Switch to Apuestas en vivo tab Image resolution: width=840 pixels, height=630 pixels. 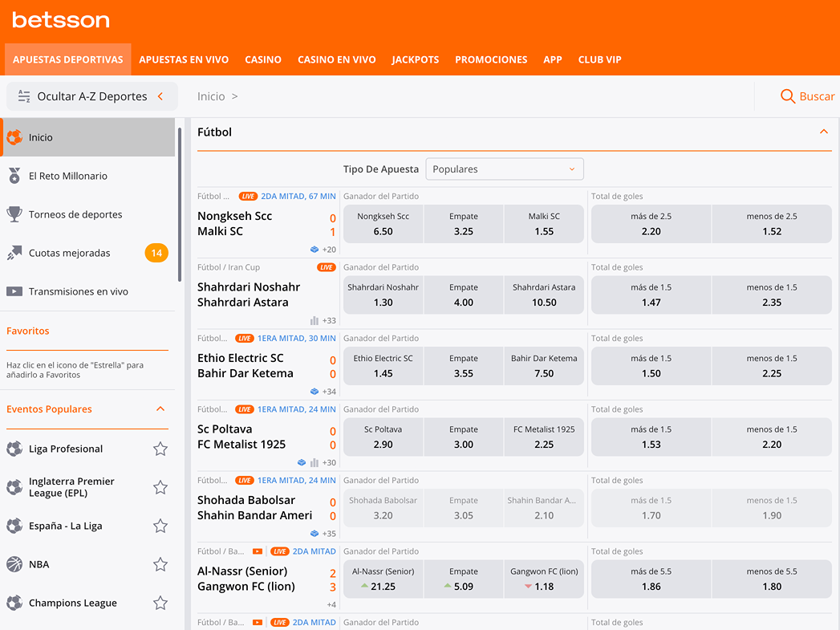[184, 59]
